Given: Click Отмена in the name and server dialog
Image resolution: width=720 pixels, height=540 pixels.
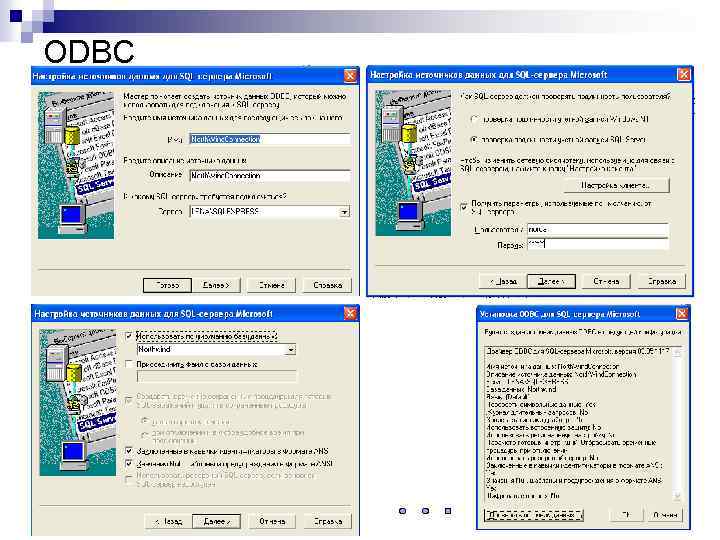Looking at the screenshot, I should point(271,285).
